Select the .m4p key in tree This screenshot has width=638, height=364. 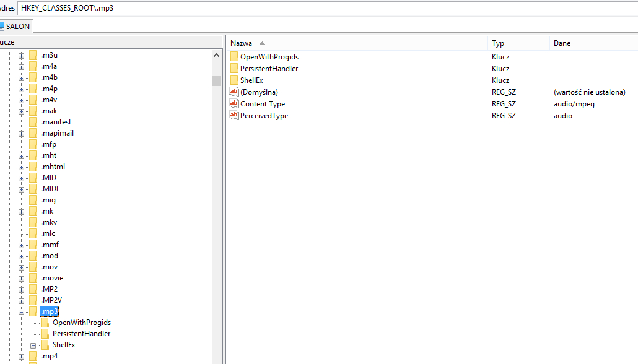coord(49,89)
